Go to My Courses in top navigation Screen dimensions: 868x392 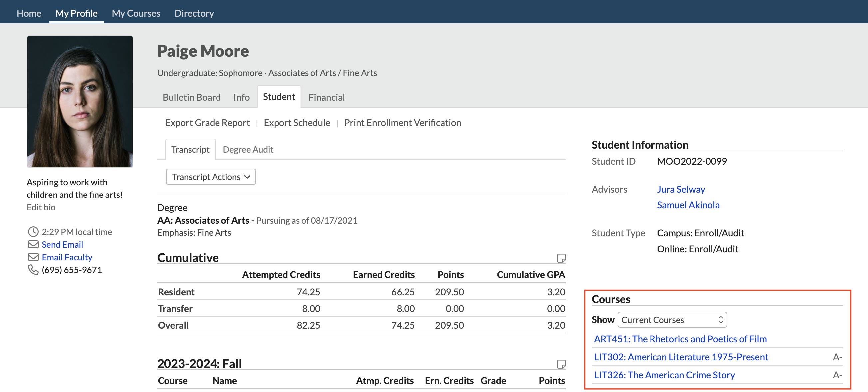click(136, 13)
